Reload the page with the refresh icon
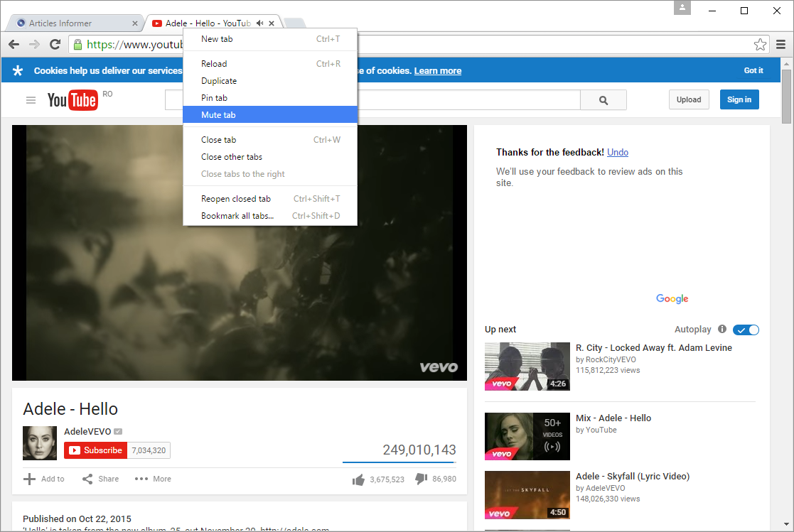Image resolution: width=794 pixels, height=532 pixels. (55, 45)
